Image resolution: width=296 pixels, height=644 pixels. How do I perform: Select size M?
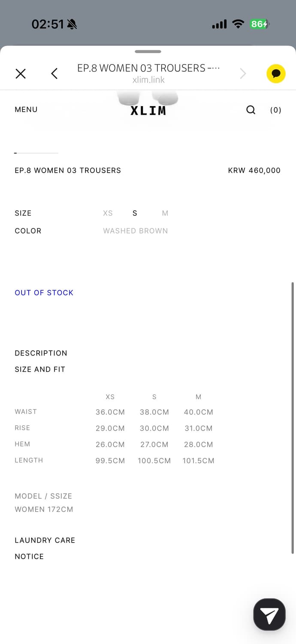[x=165, y=213]
